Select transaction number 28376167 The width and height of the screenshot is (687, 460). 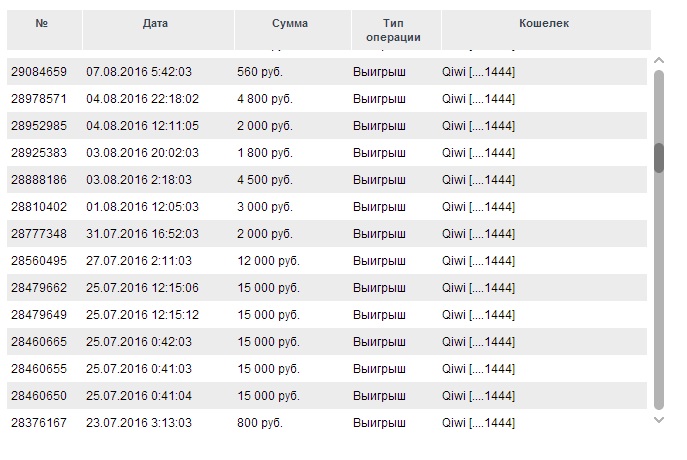[x=39, y=423]
